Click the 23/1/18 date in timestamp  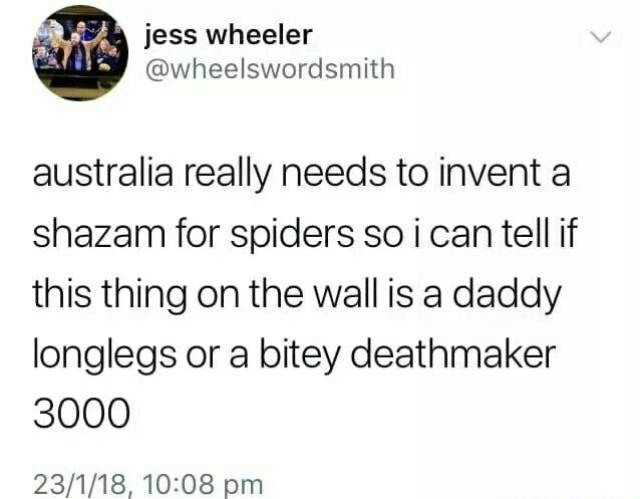tap(82, 485)
